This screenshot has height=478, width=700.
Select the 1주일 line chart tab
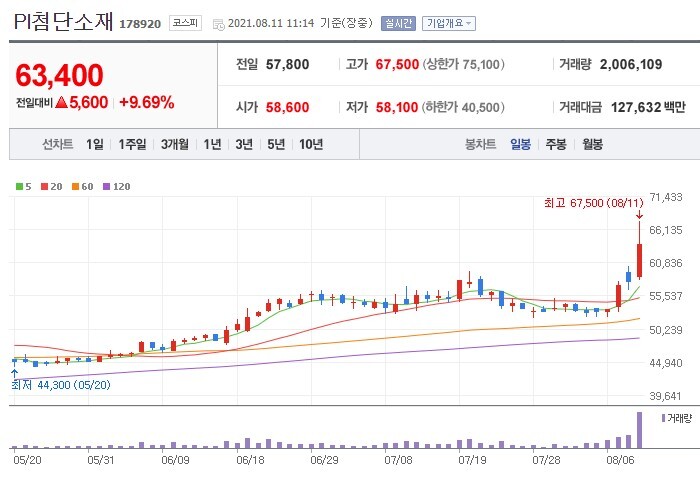pos(132,144)
